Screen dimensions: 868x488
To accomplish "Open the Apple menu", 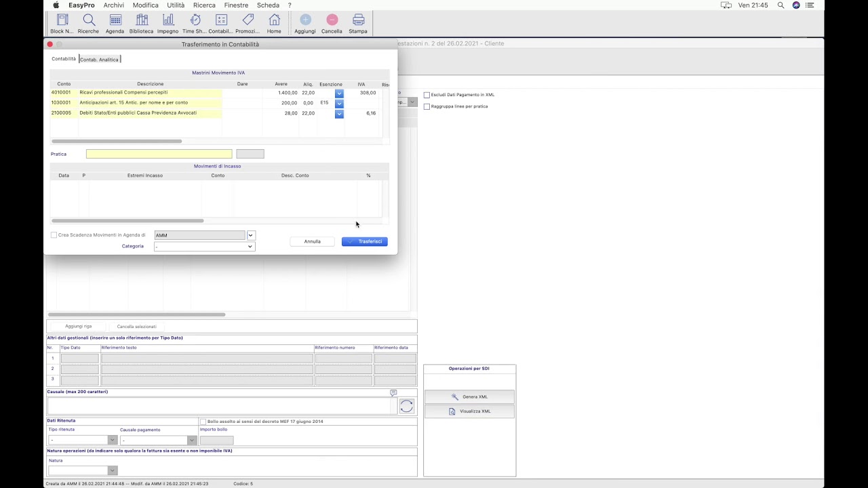I will (56, 5).
